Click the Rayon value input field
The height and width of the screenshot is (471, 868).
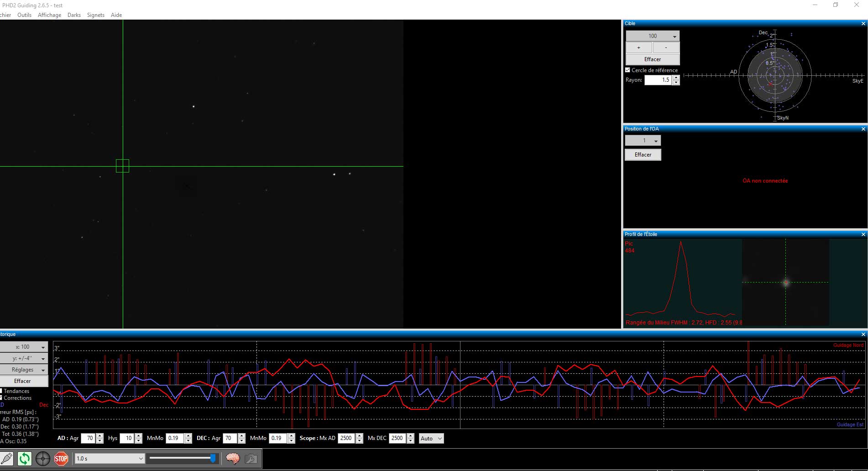(x=658, y=80)
